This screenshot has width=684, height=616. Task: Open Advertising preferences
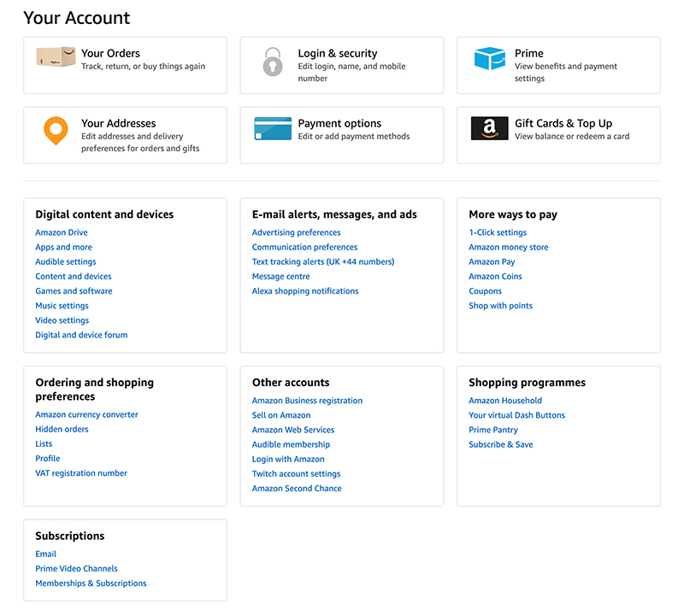click(x=296, y=232)
